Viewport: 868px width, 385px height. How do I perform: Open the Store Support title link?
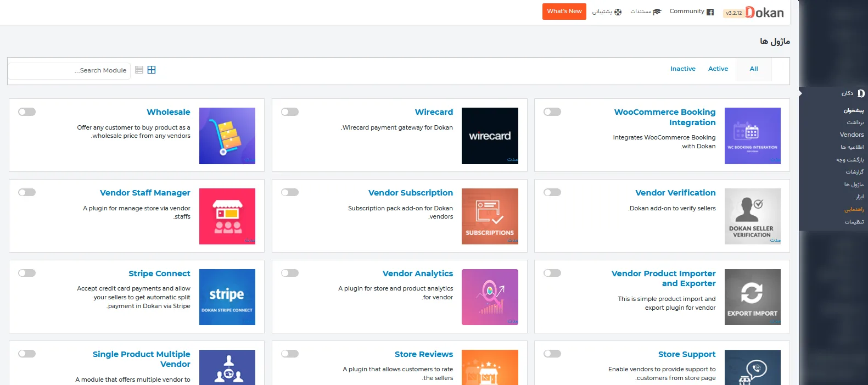coord(687,354)
